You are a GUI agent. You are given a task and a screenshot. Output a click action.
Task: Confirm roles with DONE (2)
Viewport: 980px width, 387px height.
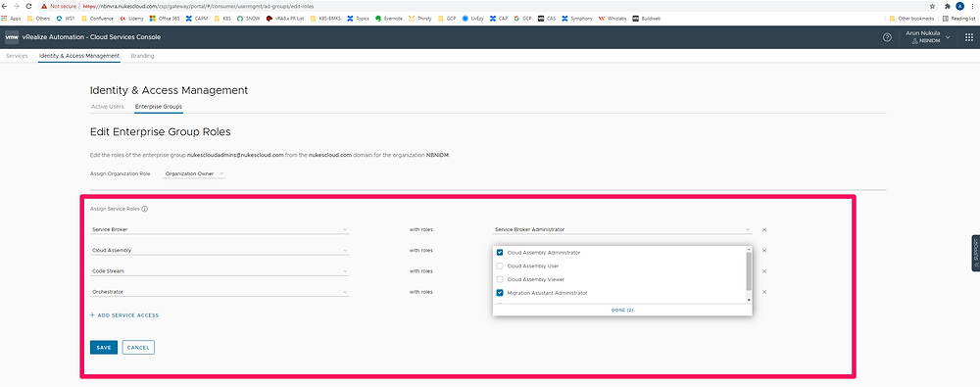point(622,311)
